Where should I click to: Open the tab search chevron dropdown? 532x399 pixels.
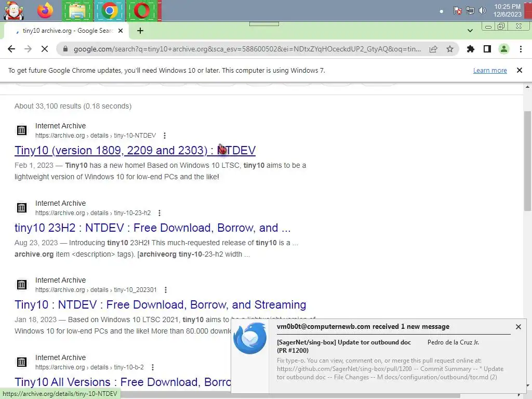470,31
